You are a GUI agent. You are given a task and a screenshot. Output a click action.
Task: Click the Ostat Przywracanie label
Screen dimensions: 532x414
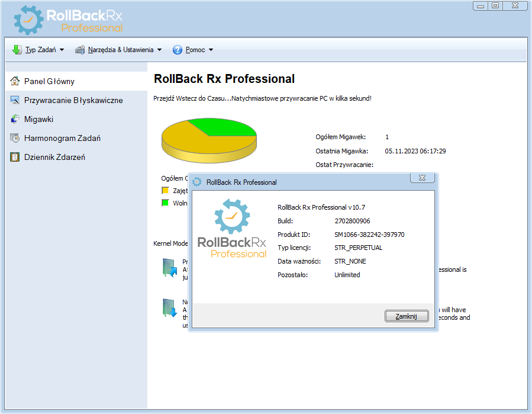tap(344, 165)
